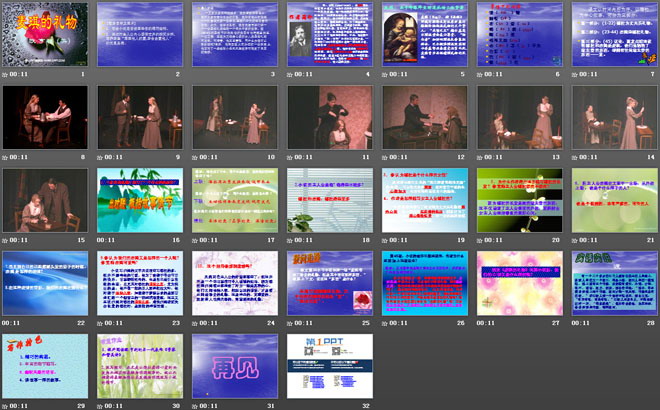Select slide 25 with small rose picture
This screenshot has width=660, height=410.
tap(330, 283)
